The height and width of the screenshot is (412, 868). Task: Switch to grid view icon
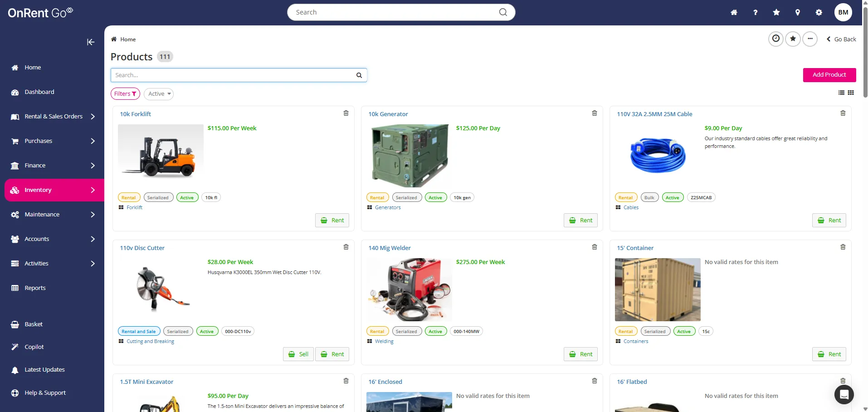pyautogui.click(x=851, y=93)
